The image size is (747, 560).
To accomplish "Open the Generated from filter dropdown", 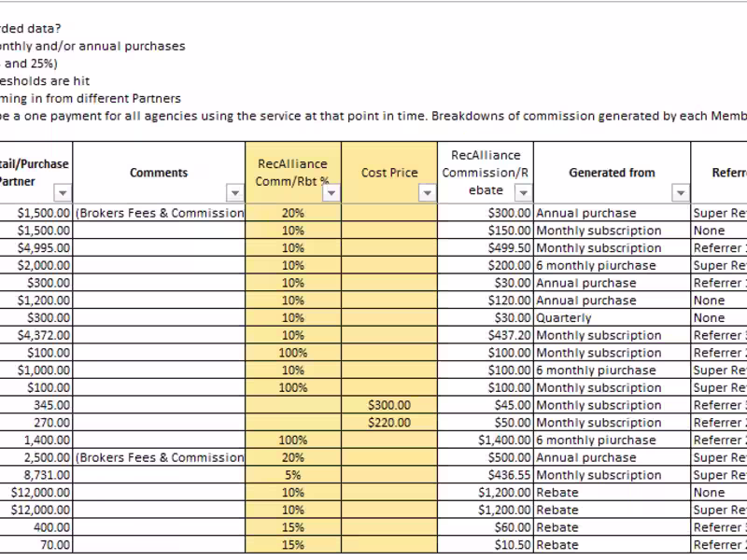I will tap(681, 193).
